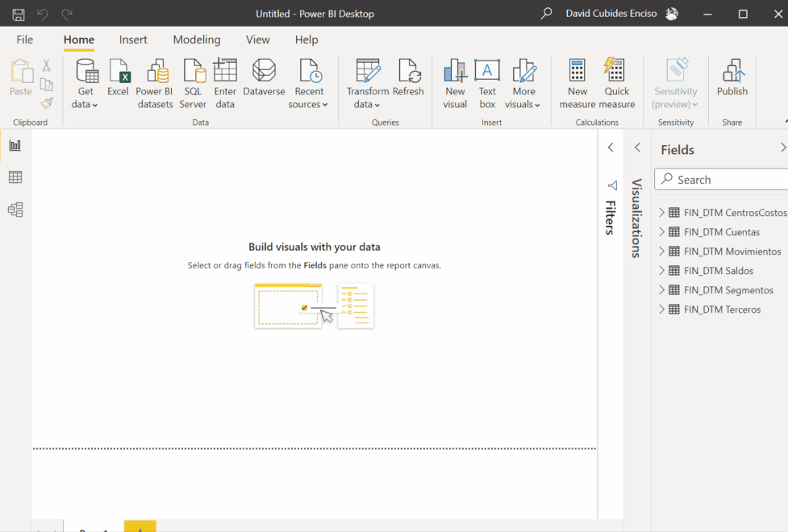Screen dimensions: 788x532
Task: Click the Filters pane funnel icon
Action: click(612, 186)
